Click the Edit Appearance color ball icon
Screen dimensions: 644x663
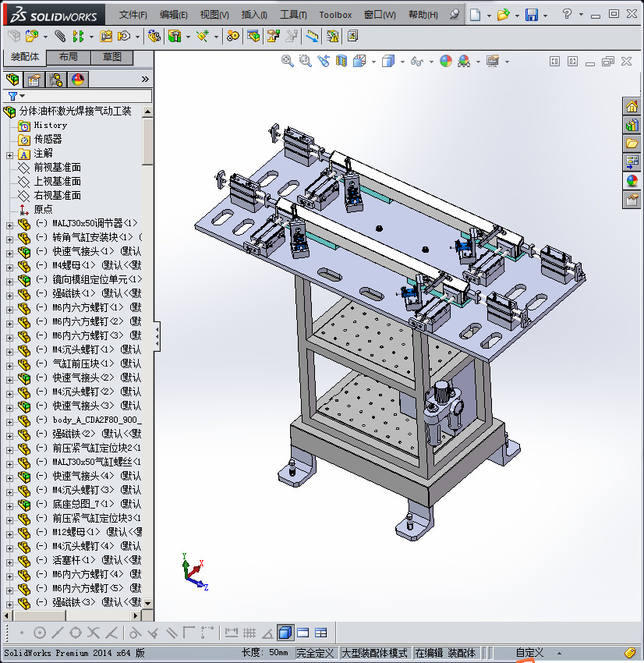coord(446,61)
